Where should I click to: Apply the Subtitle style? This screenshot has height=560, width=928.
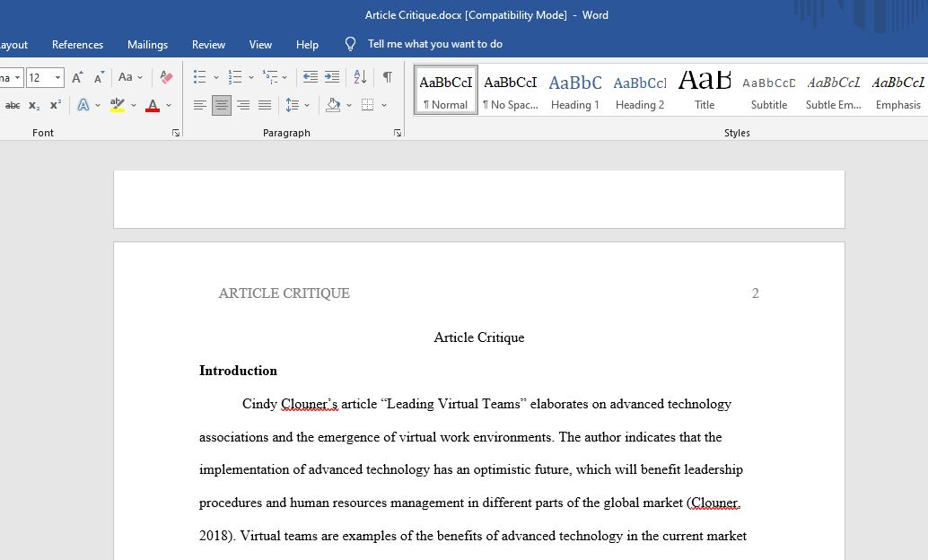pos(769,90)
